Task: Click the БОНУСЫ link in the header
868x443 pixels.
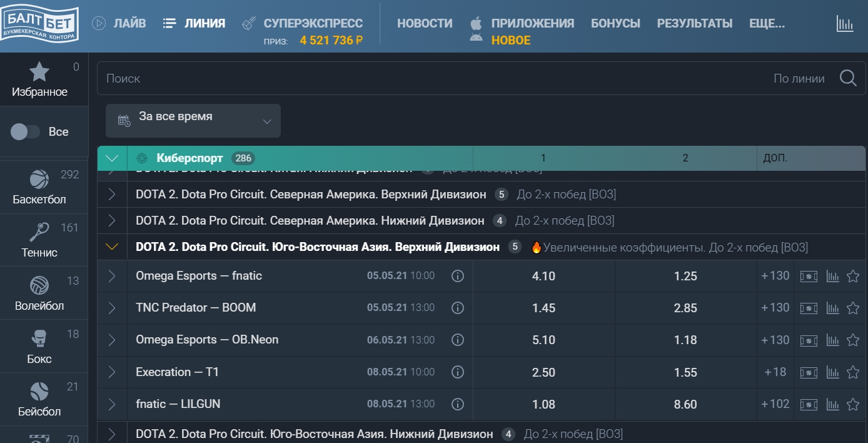Action: pyautogui.click(x=617, y=23)
